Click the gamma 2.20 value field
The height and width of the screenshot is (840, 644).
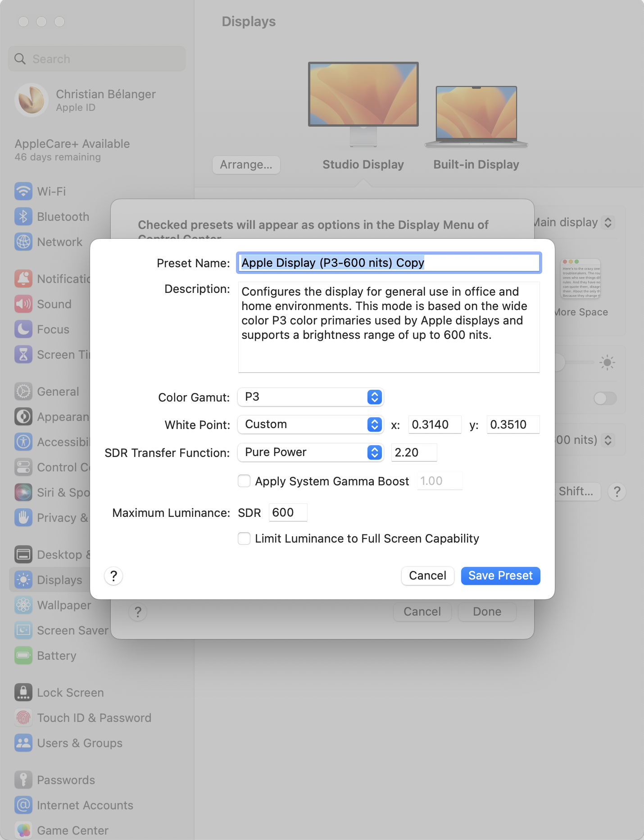pyautogui.click(x=414, y=452)
